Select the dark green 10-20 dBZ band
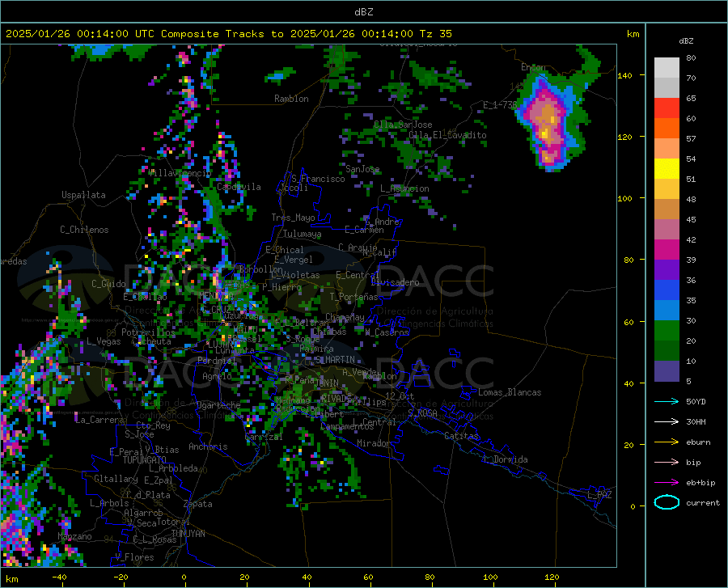 click(667, 351)
